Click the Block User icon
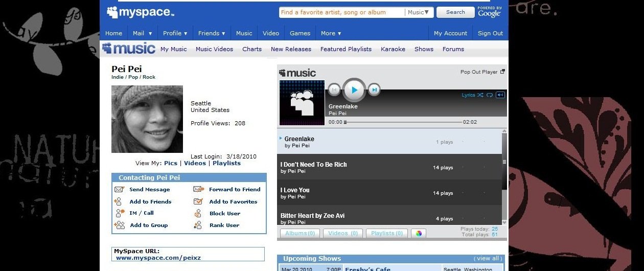This screenshot has height=271, width=644. click(198, 213)
